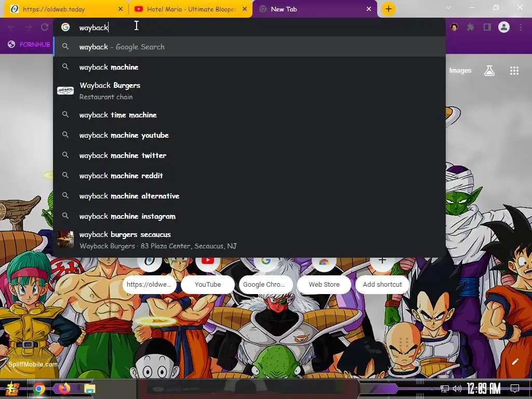Image resolution: width=532 pixels, height=399 pixels.
Task: Click in the address bar containing 'wayback'
Action: coord(249,28)
